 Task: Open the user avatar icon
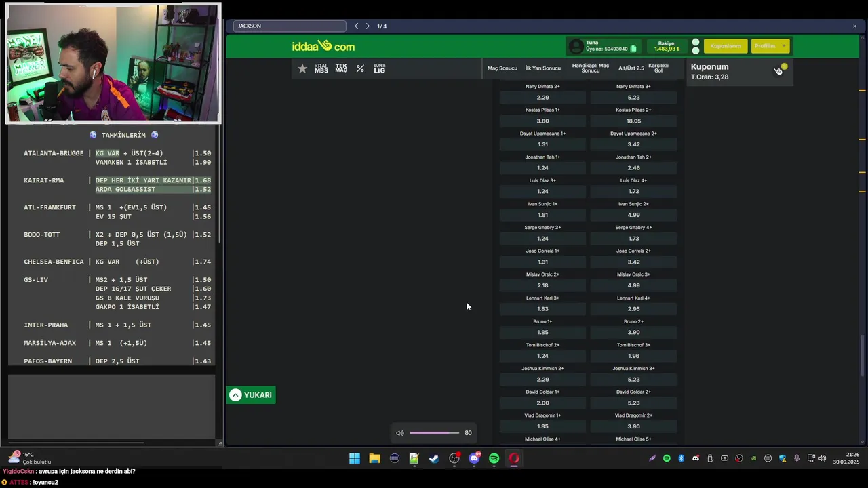tap(576, 46)
